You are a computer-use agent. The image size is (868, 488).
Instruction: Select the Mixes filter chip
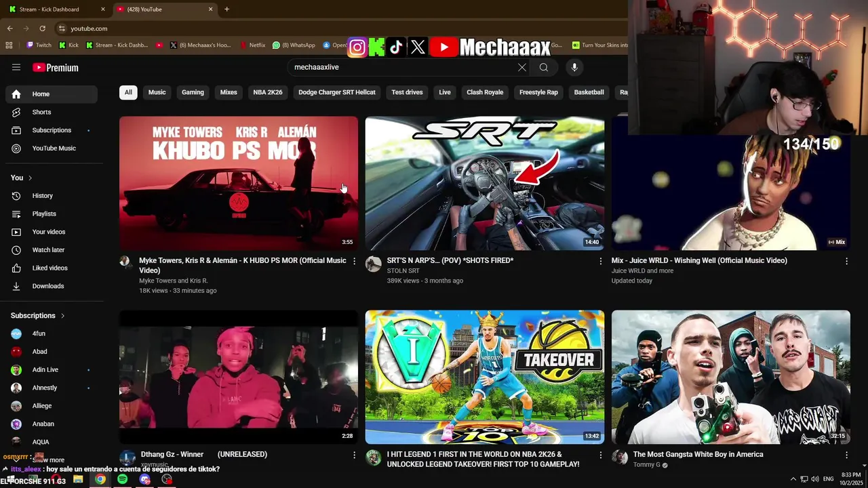pos(229,92)
